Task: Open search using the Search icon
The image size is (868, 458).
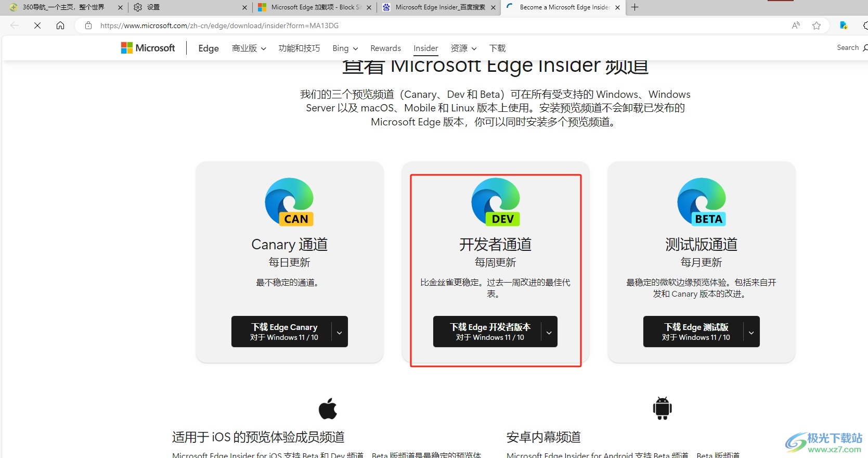Action: (x=865, y=47)
